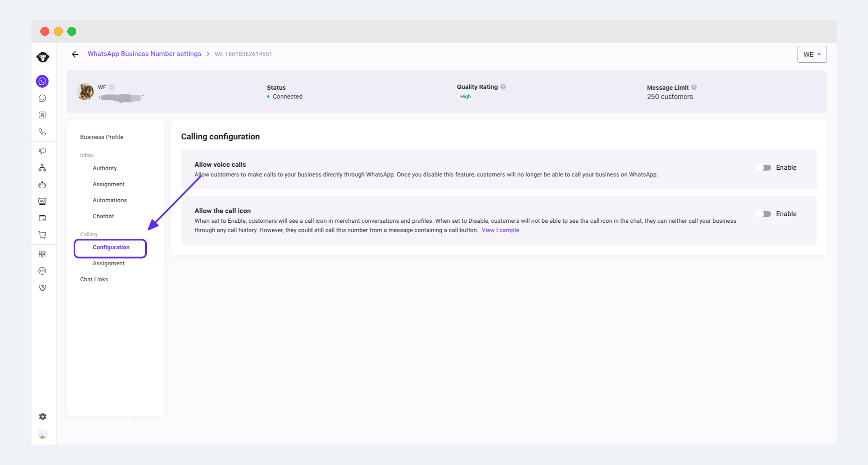This screenshot has height=465, width=868.
Task: Click the WE profile avatar thumbnail
Action: (86, 92)
